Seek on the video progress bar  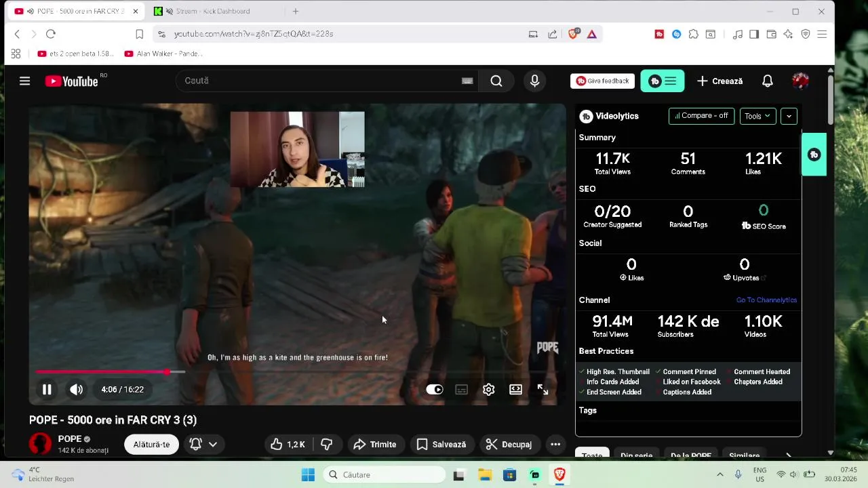click(x=297, y=371)
